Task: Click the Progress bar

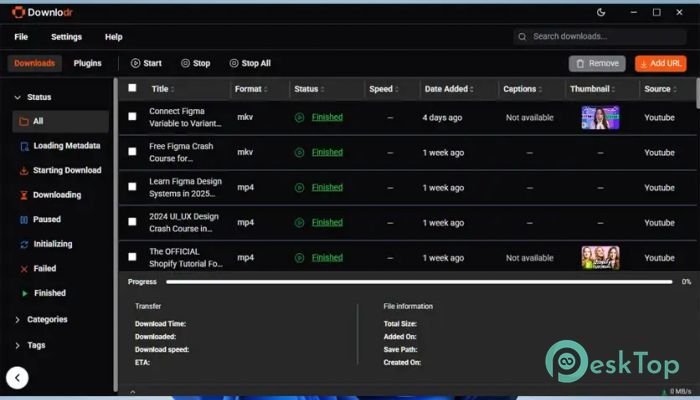Action: point(419,282)
